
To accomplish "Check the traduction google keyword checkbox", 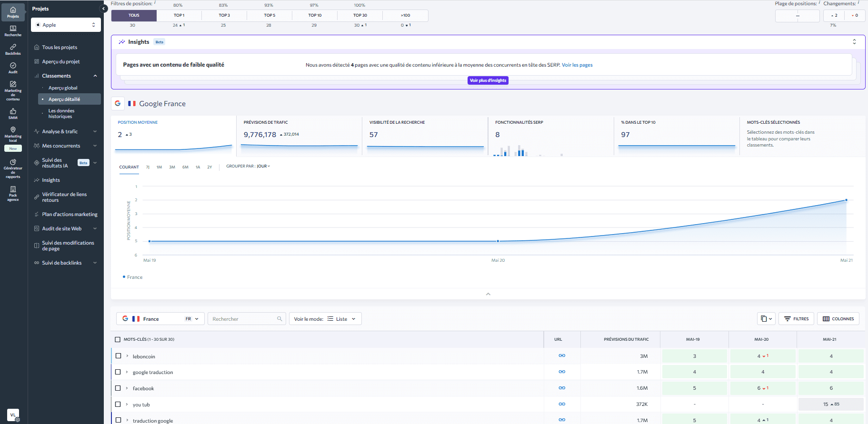I will tap(118, 420).
